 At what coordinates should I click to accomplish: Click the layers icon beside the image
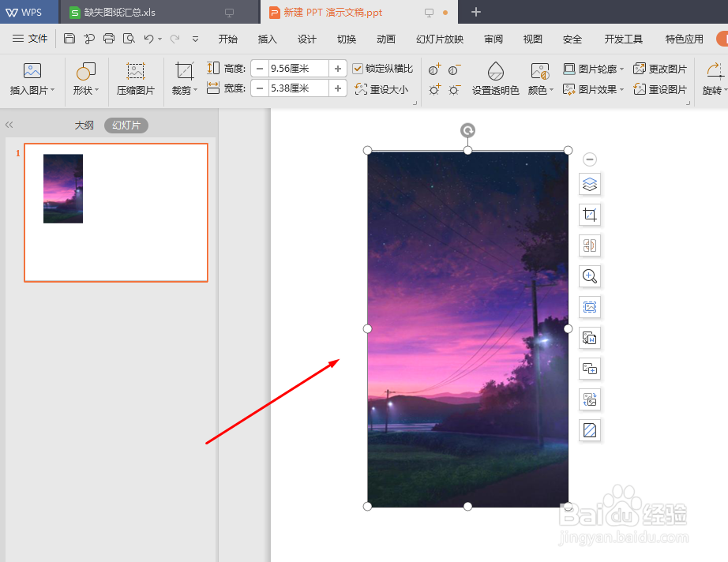coord(590,184)
